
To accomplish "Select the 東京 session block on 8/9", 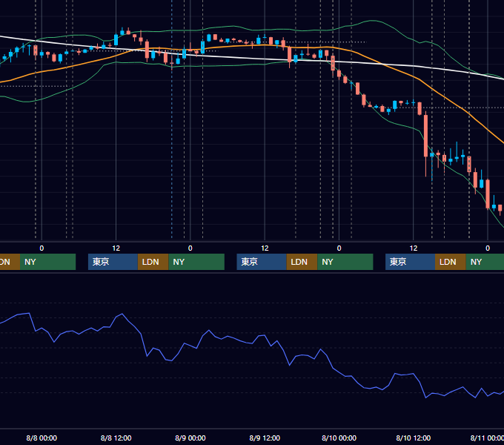I will [x=262, y=262].
